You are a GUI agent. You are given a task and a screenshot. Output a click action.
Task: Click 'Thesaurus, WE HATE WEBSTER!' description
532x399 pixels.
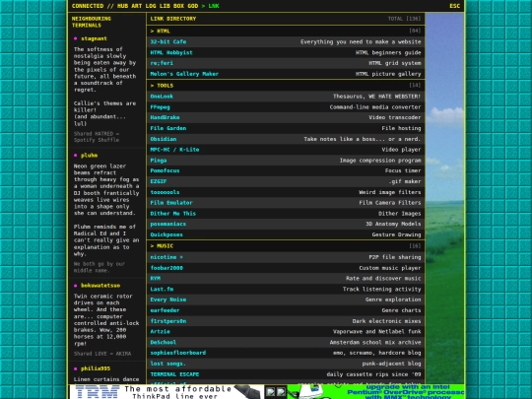(x=376, y=97)
